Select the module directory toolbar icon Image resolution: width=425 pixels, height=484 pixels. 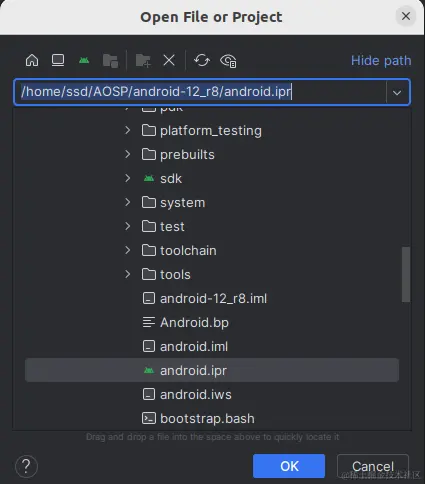[110, 61]
